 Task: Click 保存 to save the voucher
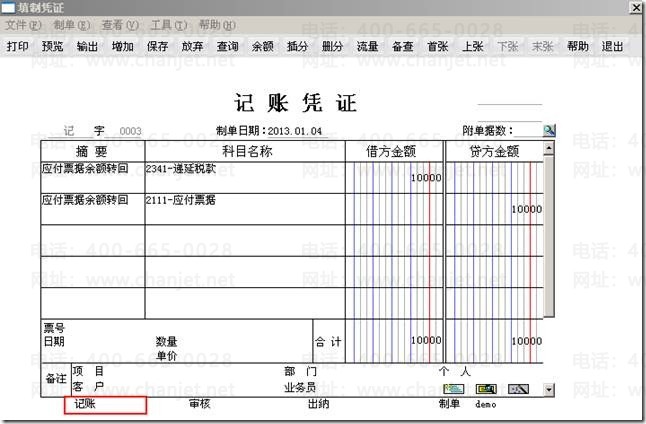click(157, 46)
